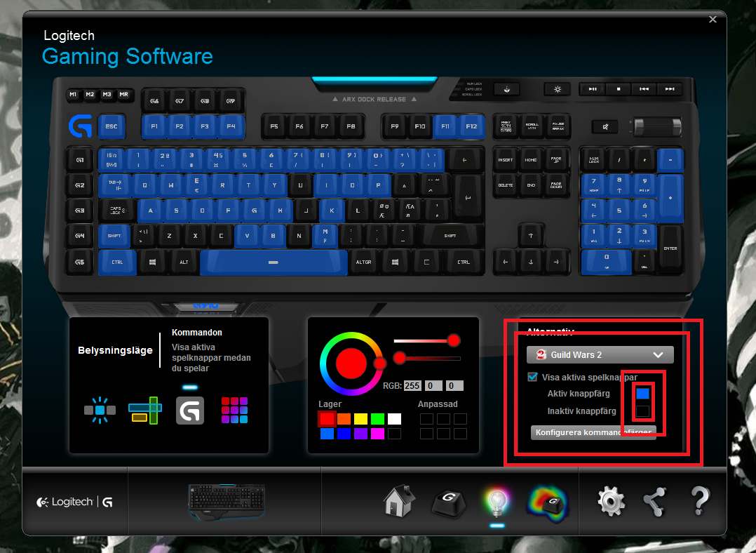Click the Logitech G brand logo

[x=75, y=502]
